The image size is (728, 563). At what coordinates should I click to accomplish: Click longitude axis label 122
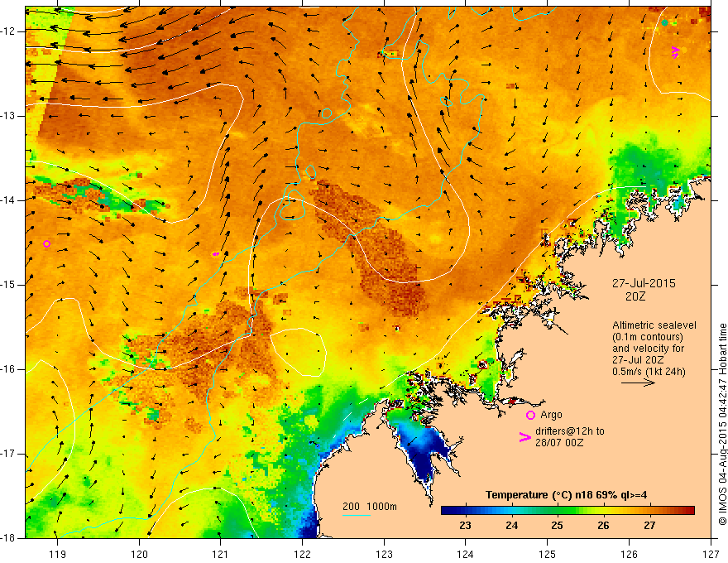(x=302, y=554)
